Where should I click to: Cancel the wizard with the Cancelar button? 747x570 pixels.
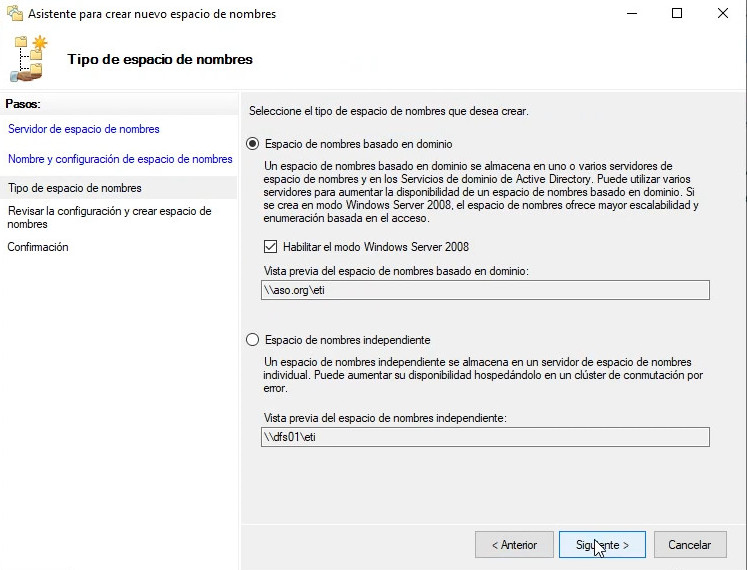[689, 545]
